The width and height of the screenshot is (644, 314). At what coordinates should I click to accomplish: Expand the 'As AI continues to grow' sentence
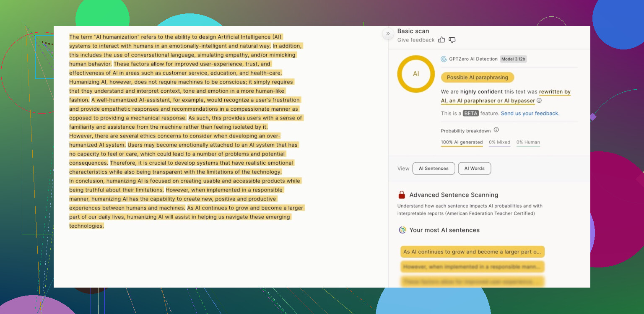pos(472,252)
